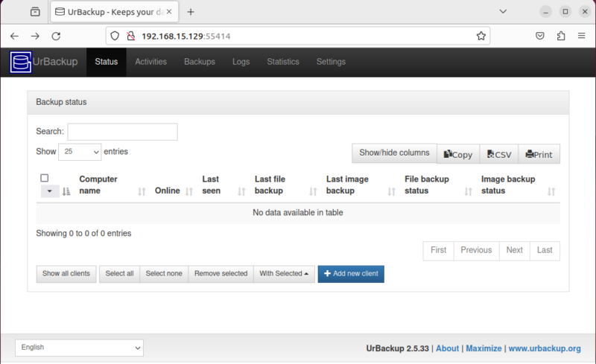This screenshot has width=596, height=364.
Task: Click the browser forward arrow
Action: click(x=35, y=36)
